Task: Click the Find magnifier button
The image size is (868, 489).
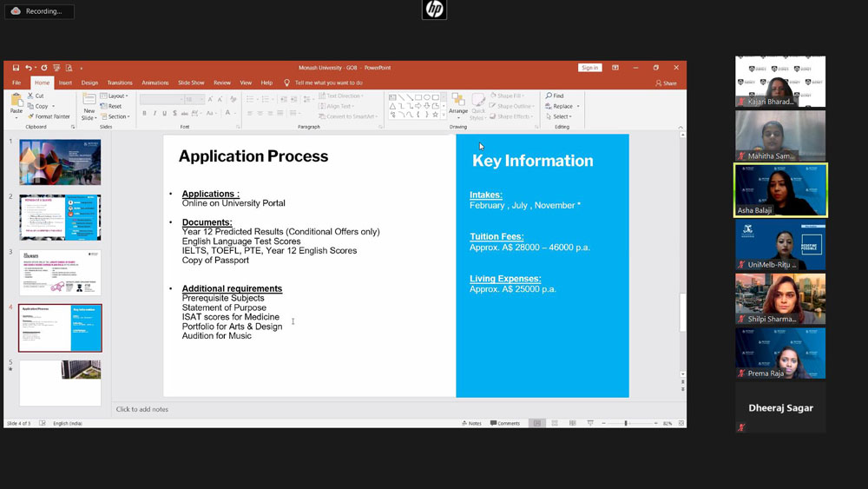Action: (555, 96)
